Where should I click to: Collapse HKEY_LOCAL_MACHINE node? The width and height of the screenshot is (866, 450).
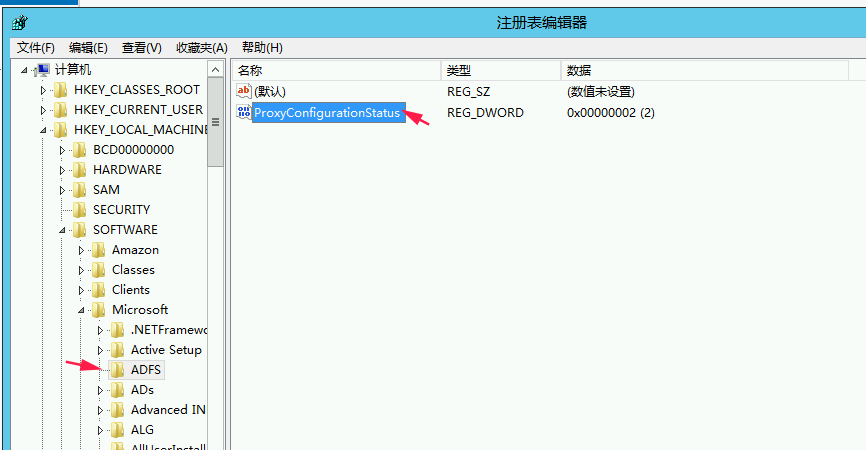coord(43,130)
